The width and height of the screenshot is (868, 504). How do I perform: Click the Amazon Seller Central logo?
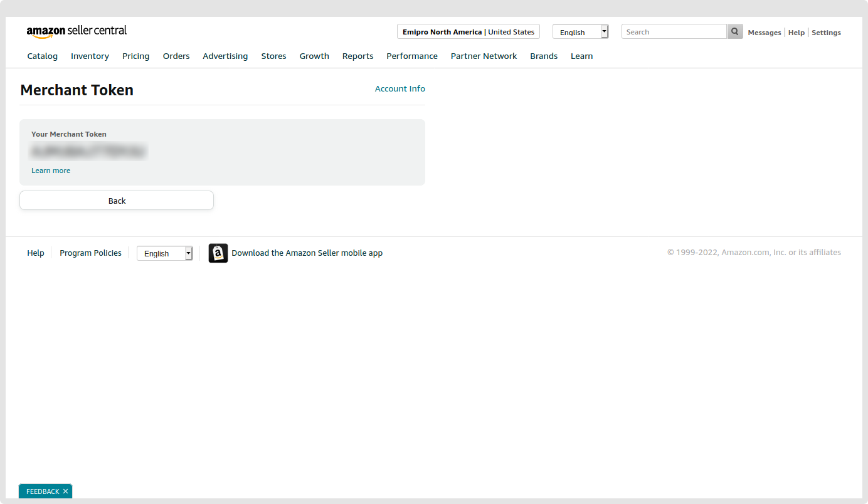(77, 31)
